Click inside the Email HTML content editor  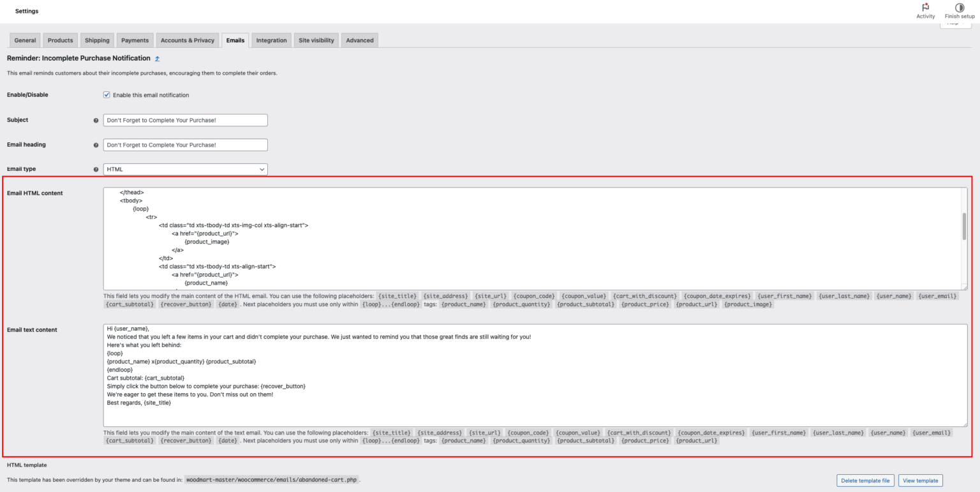click(535, 239)
